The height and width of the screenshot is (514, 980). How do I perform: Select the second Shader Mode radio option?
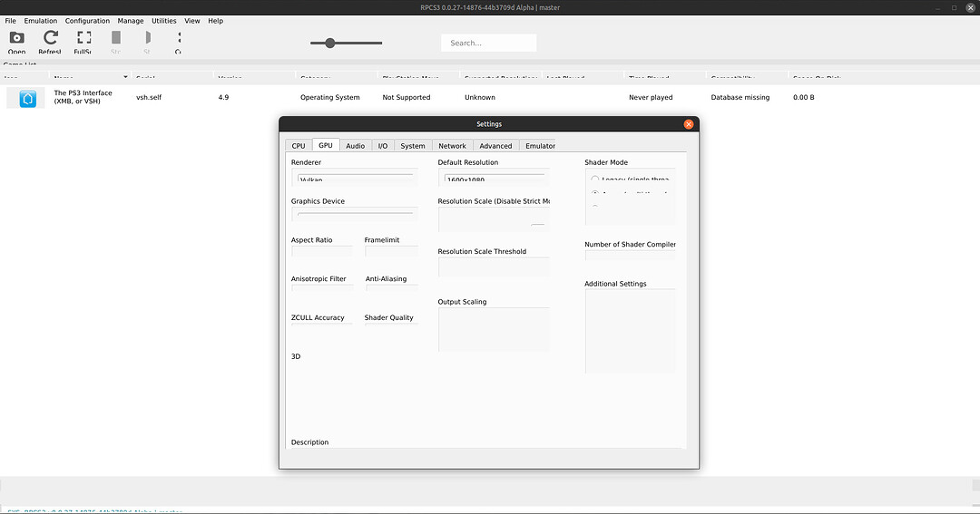[x=595, y=194]
